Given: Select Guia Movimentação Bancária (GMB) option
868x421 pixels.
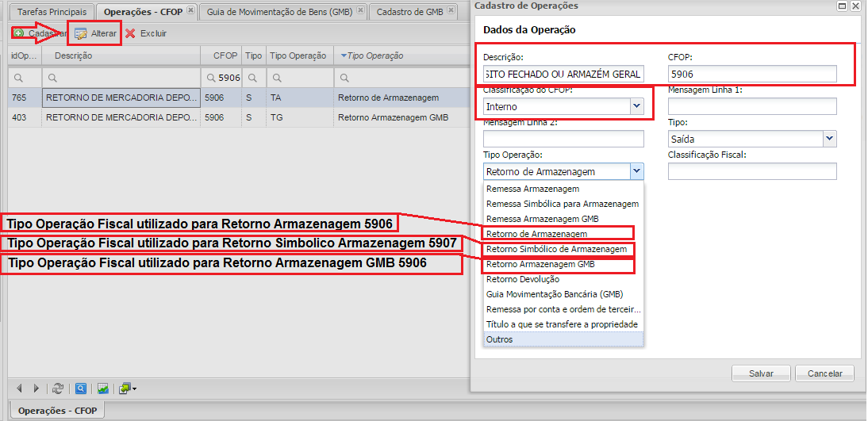Looking at the screenshot, I should coord(563,294).
